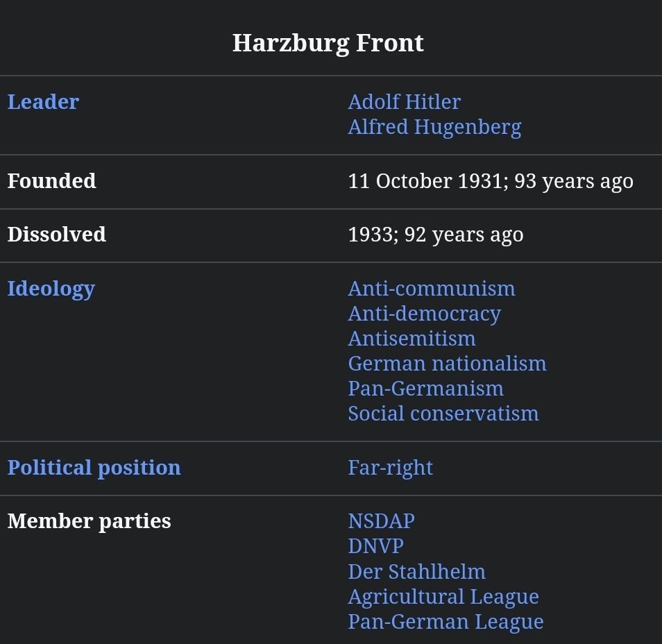Screen dimensions: 662x644
Task: Click the German nationalism link
Action: (447, 364)
